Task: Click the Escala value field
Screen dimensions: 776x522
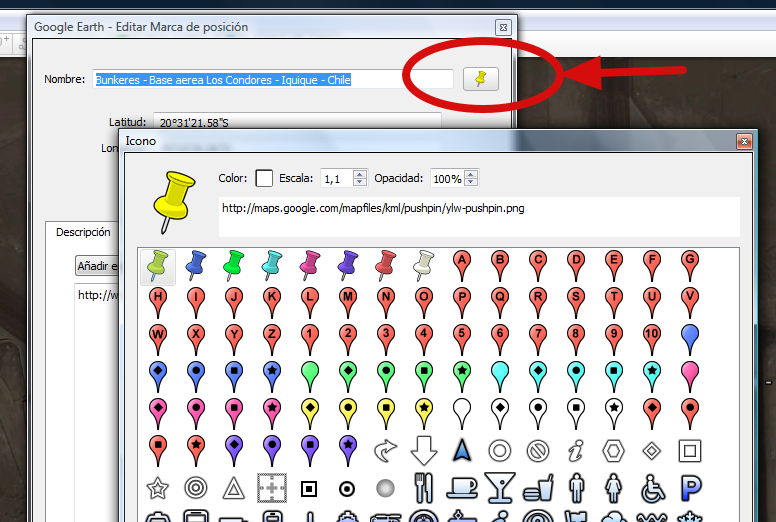Action: [x=337, y=178]
